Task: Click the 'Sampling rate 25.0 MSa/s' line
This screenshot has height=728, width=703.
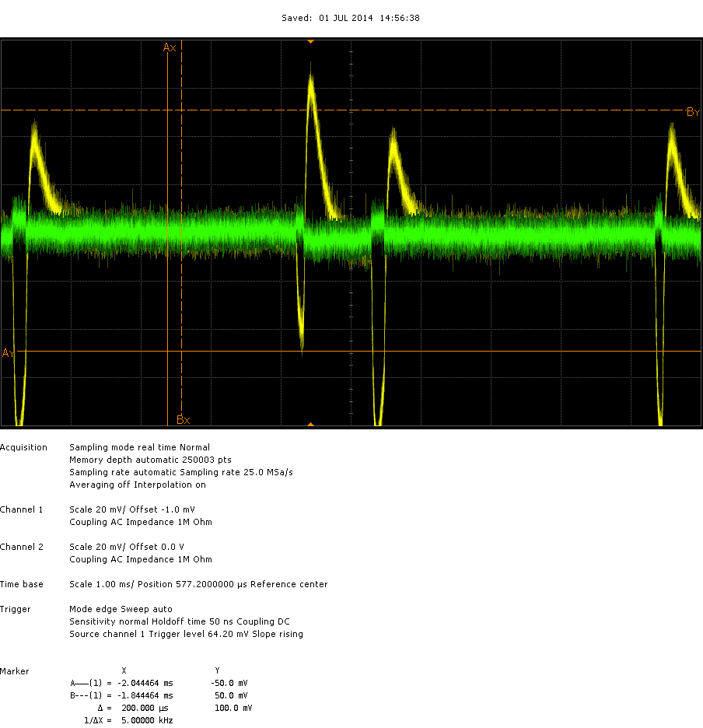Action: (x=181, y=472)
